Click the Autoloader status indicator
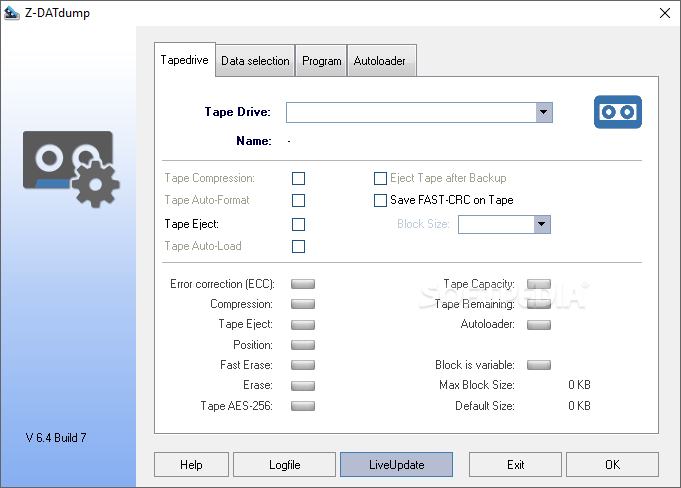The image size is (681, 488). click(x=539, y=324)
